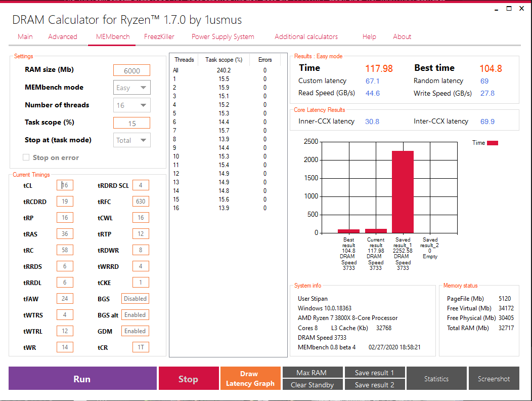Click the Clear Standby button

pyautogui.click(x=313, y=385)
